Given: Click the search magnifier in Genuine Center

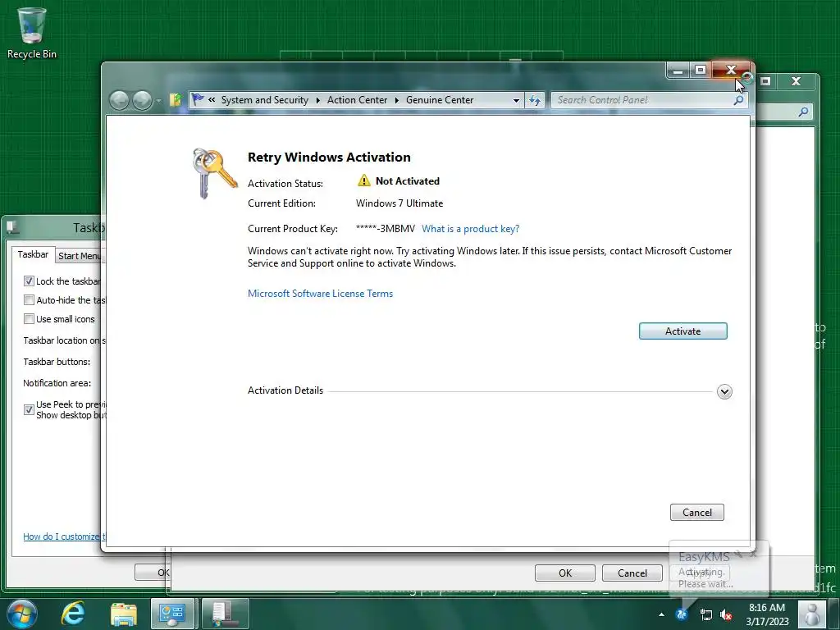Looking at the screenshot, I should point(739,100).
